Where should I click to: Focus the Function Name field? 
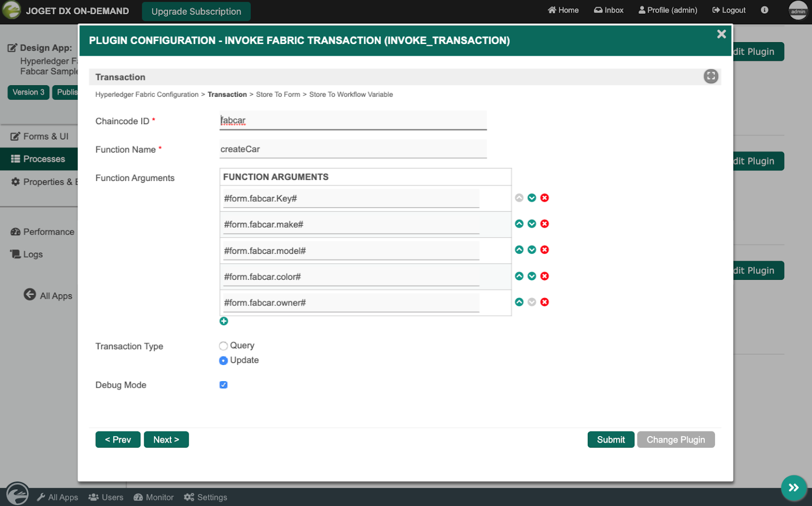pyautogui.click(x=353, y=149)
